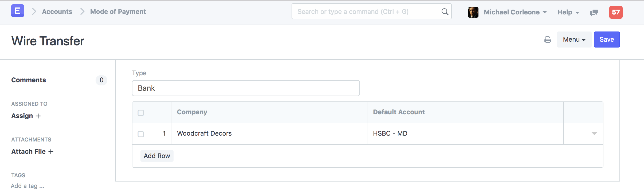Click Michael Corleone's avatar picture
The image size is (644, 189).
473,12
